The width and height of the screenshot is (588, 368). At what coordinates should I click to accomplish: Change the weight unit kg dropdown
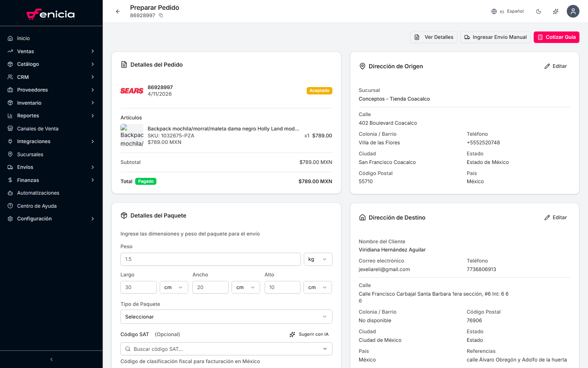[318, 259]
